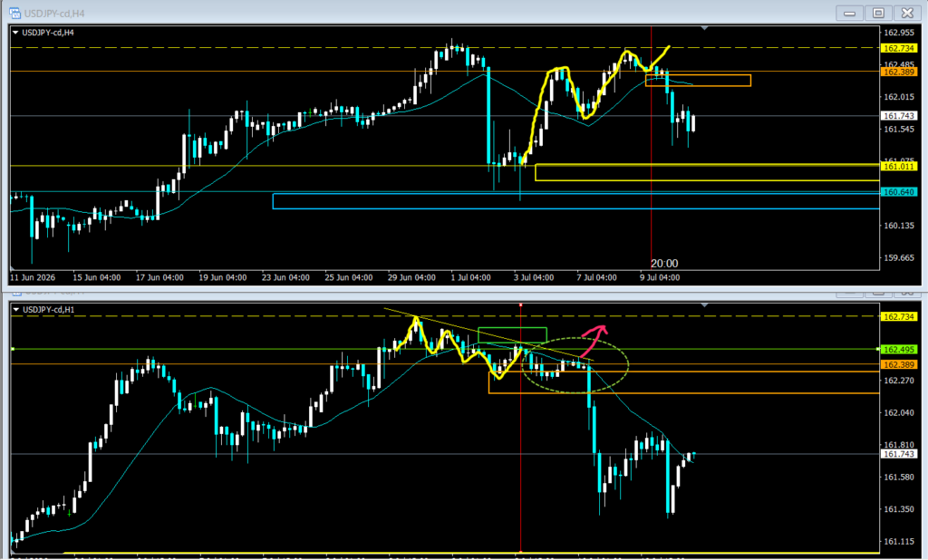The image size is (928, 560).
Task: Click the 19 Jun 04:00 time axis label
Action: tap(223, 277)
